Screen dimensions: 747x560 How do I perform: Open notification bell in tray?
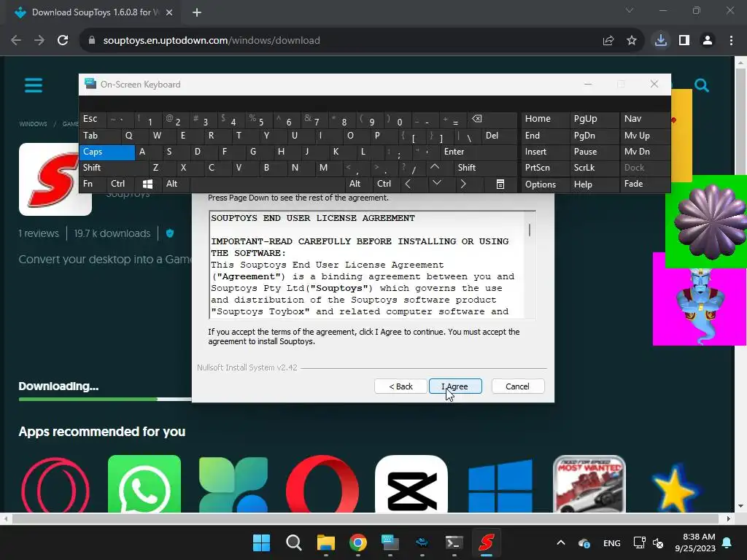click(727, 542)
